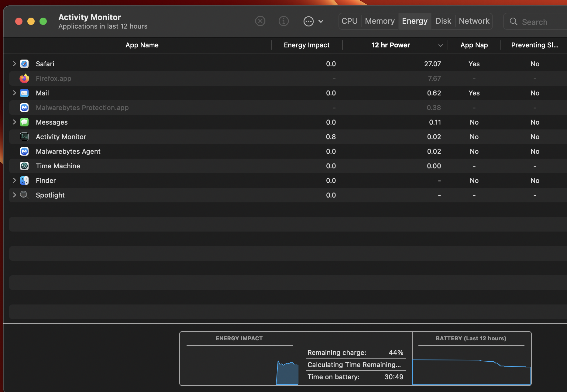Select the Firefox.app name text

point(53,78)
